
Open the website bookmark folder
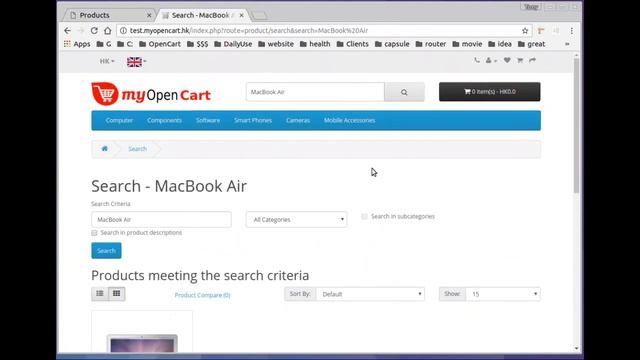click(276, 44)
